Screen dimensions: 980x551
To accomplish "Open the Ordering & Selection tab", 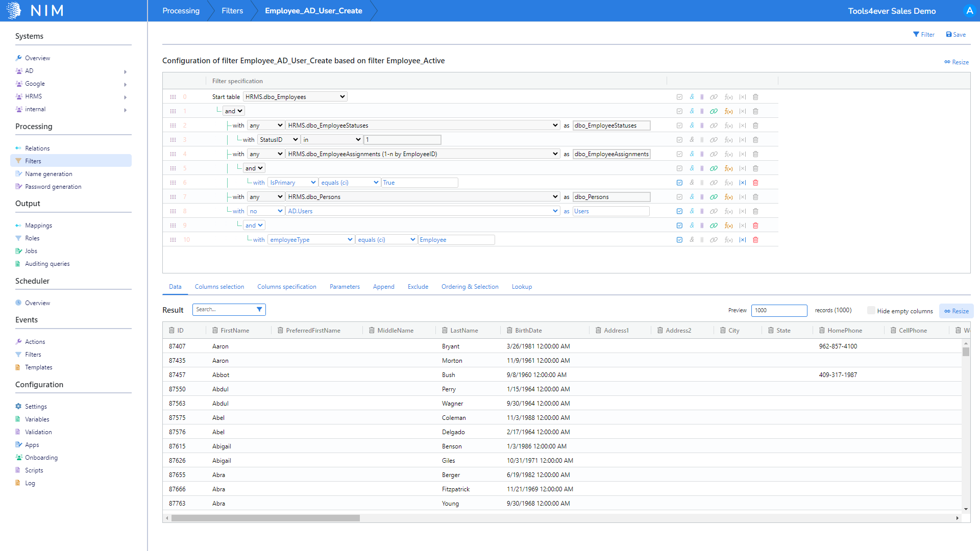I will point(470,287).
